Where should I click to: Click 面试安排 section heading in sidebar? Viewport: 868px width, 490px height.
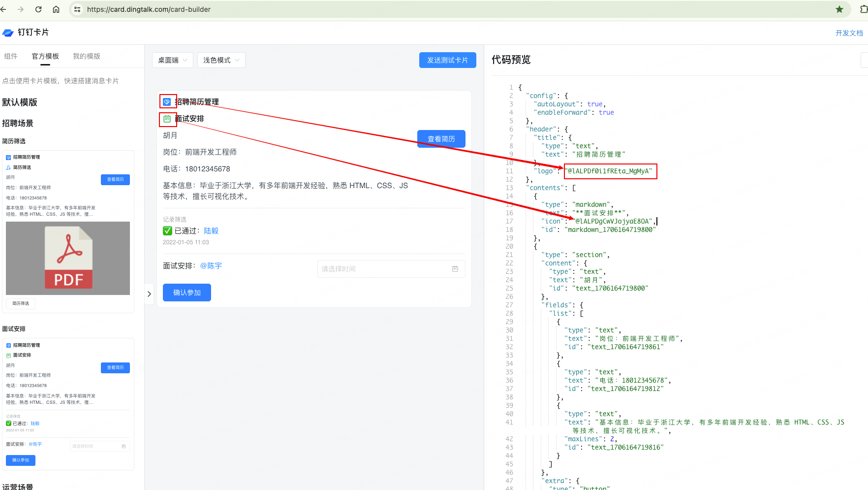click(x=14, y=329)
